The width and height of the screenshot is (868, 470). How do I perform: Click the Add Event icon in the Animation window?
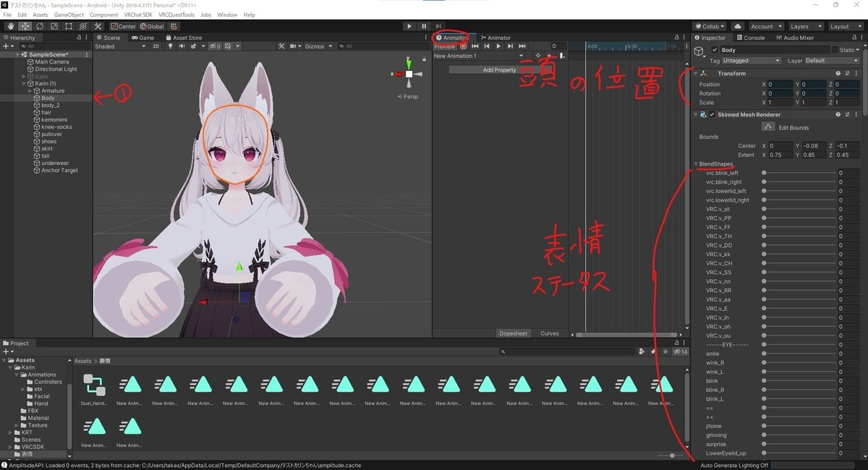[x=562, y=56]
